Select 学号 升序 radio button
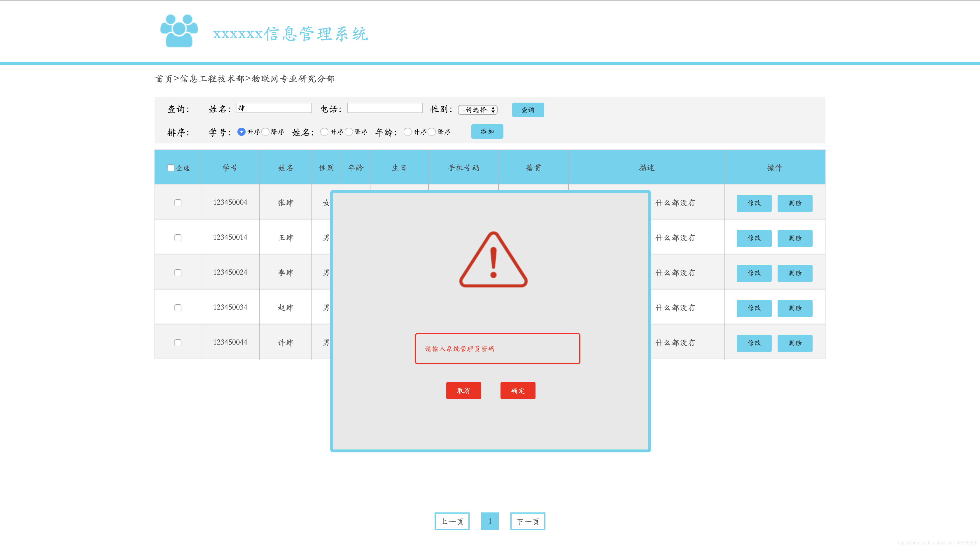The image size is (980, 548). point(241,131)
